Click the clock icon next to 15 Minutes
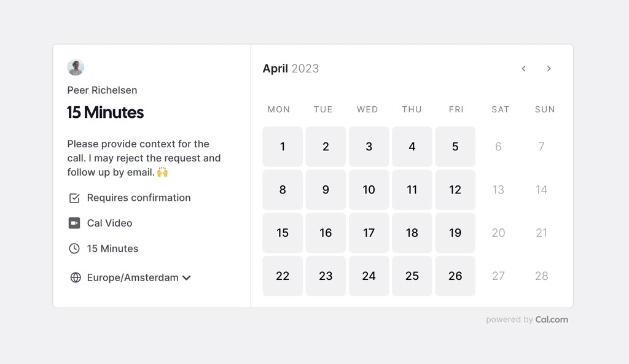 point(74,249)
